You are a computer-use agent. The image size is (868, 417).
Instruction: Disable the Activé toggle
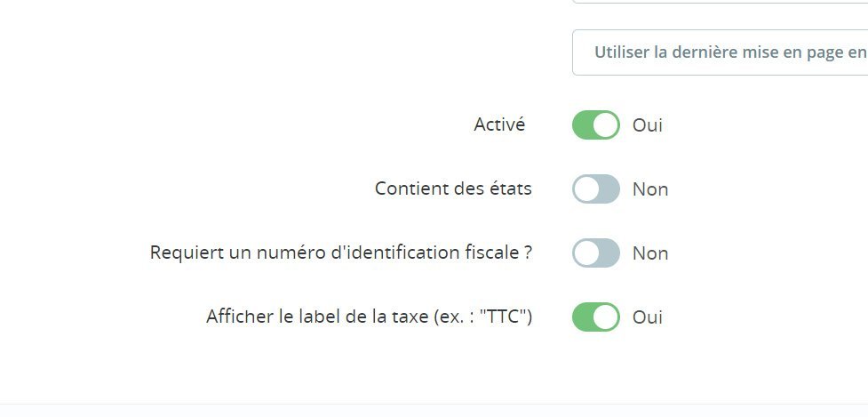click(x=595, y=125)
